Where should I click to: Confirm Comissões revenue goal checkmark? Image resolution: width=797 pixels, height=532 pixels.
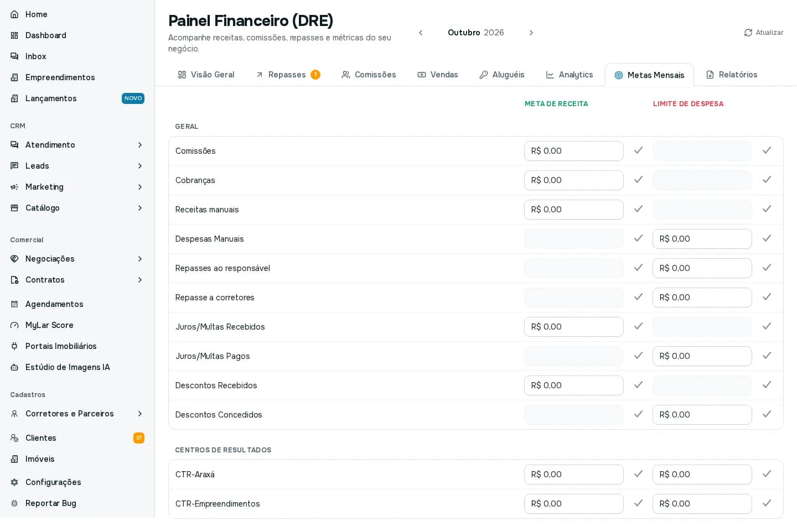[638, 150]
